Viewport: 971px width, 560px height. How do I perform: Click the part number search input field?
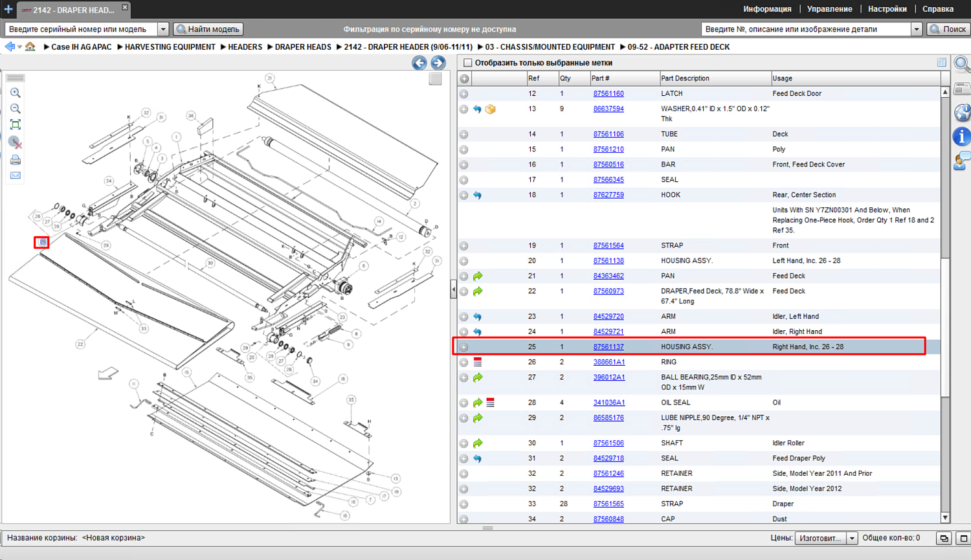(x=806, y=29)
